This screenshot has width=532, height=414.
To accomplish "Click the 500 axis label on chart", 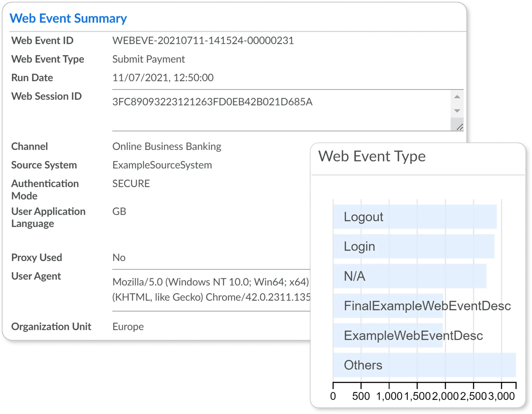I will (x=361, y=396).
